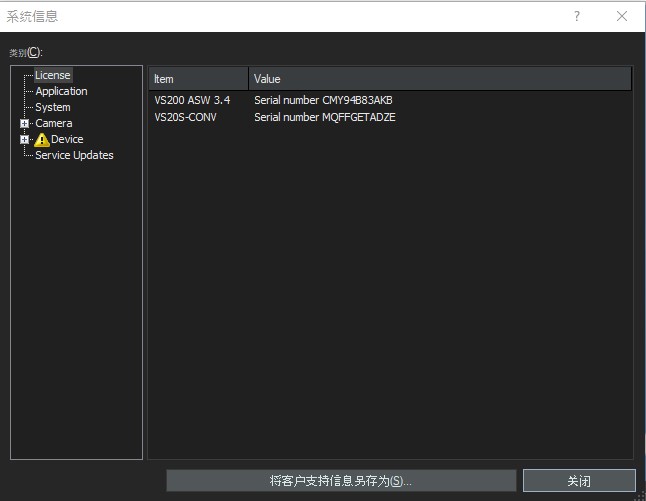
Task: Expand the Camera tree node
Action: 25,124
